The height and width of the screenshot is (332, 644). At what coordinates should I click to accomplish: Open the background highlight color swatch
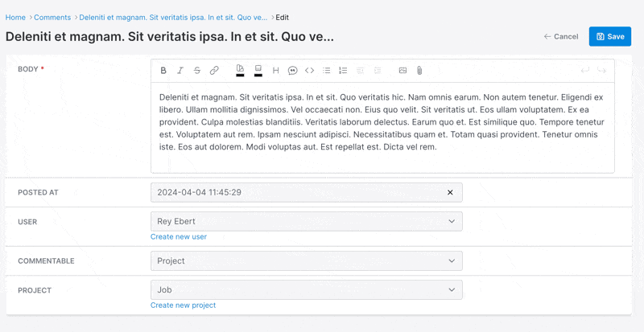(x=258, y=71)
